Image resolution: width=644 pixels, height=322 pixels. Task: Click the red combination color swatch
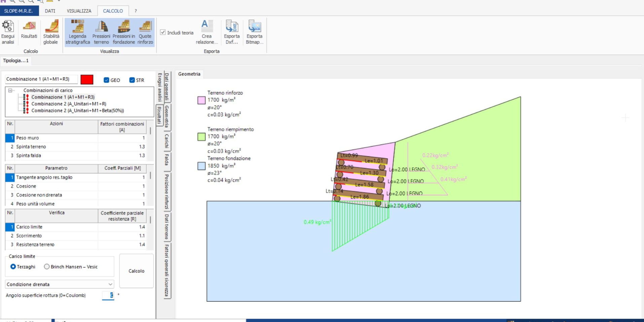coord(87,80)
